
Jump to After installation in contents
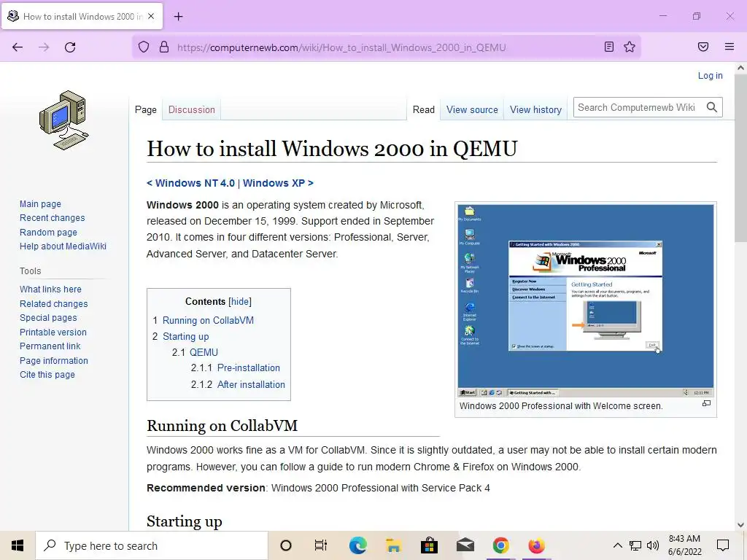[x=251, y=384]
